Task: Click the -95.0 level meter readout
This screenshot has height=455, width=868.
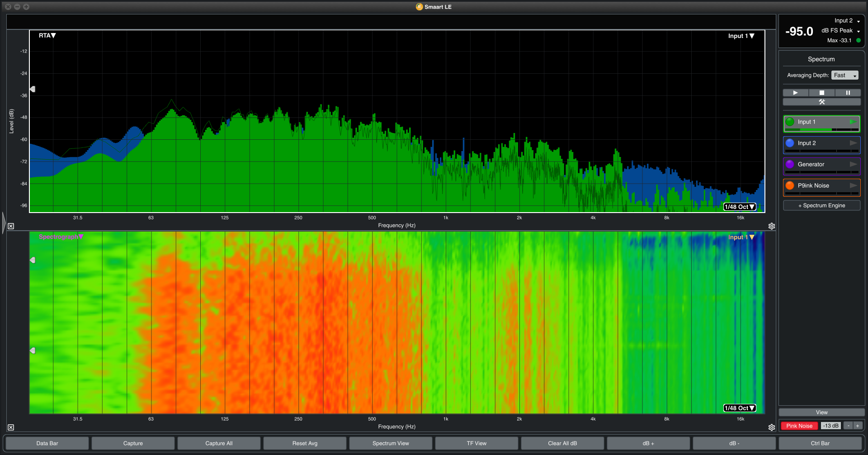Action: [799, 32]
